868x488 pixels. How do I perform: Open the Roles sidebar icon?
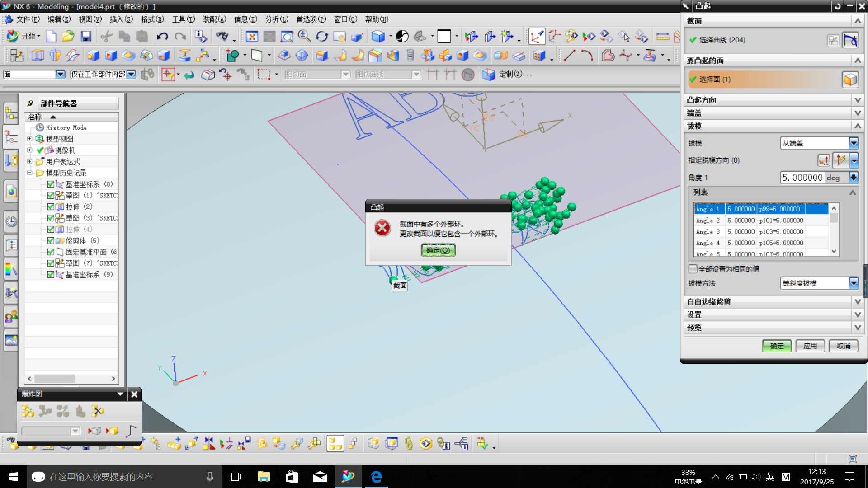(x=11, y=316)
